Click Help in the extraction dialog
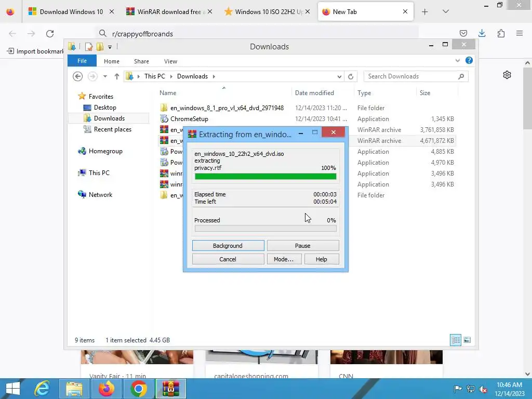Screen dimensions: 532x399 click(321, 259)
